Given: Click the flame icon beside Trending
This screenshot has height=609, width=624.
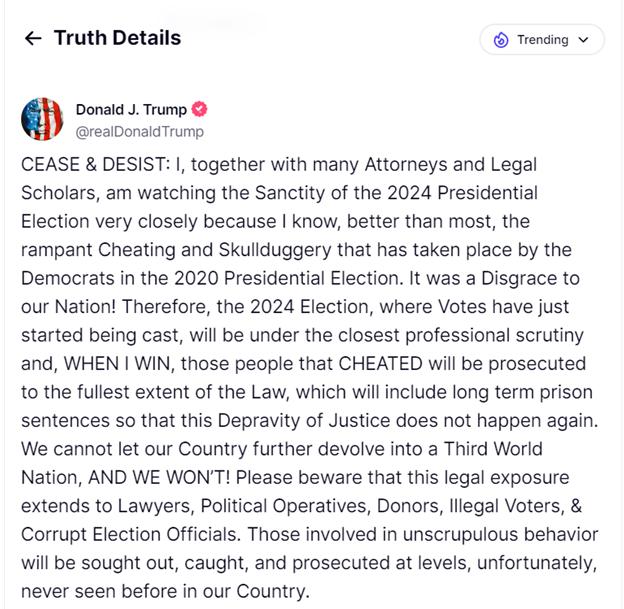Looking at the screenshot, I should click(x=501, y=40).
